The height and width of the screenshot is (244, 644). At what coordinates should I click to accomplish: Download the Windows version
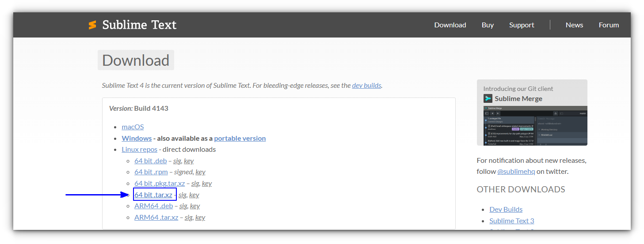137,138
